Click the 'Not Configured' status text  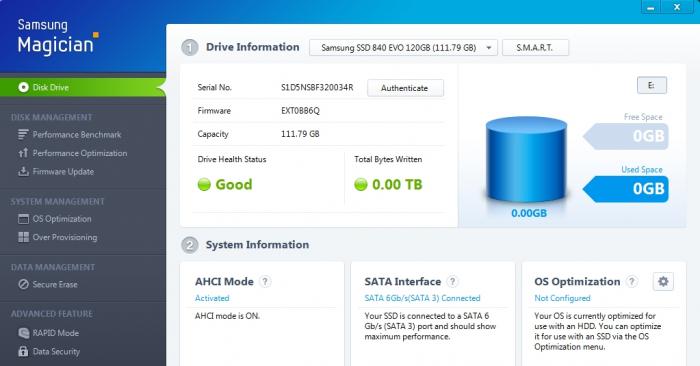562,298
